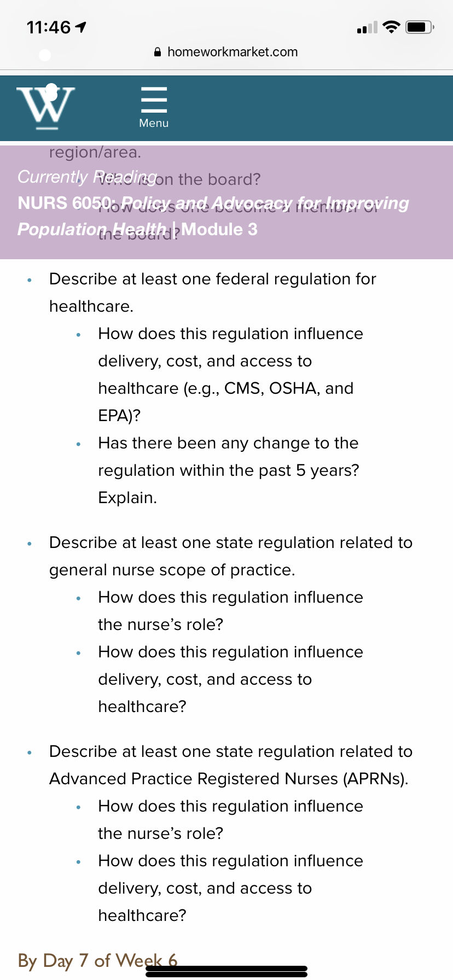Tap the Currently Reading banner text
The width and height of the screenshot is (453, 980).
coord(87,177)
